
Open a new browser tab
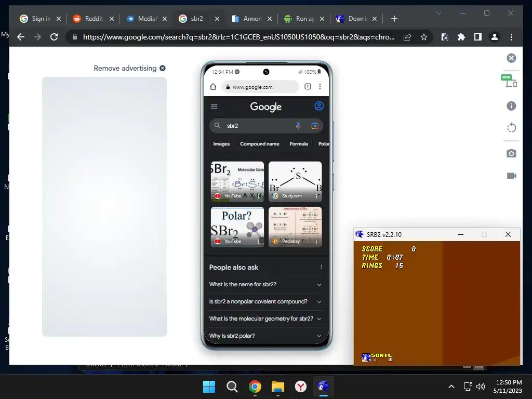[394, 19]
